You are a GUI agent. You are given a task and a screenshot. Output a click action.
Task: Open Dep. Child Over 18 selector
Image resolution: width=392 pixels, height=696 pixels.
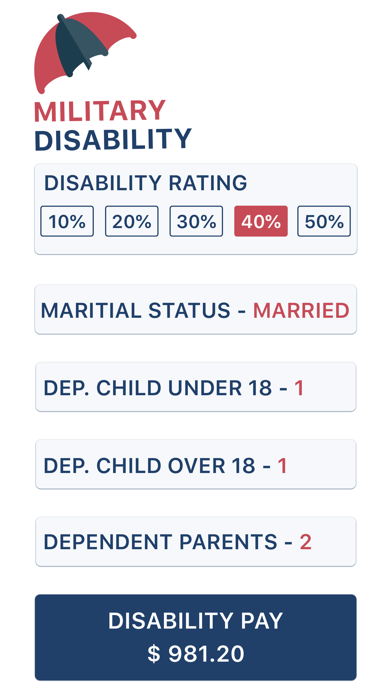tap(196, 464)
